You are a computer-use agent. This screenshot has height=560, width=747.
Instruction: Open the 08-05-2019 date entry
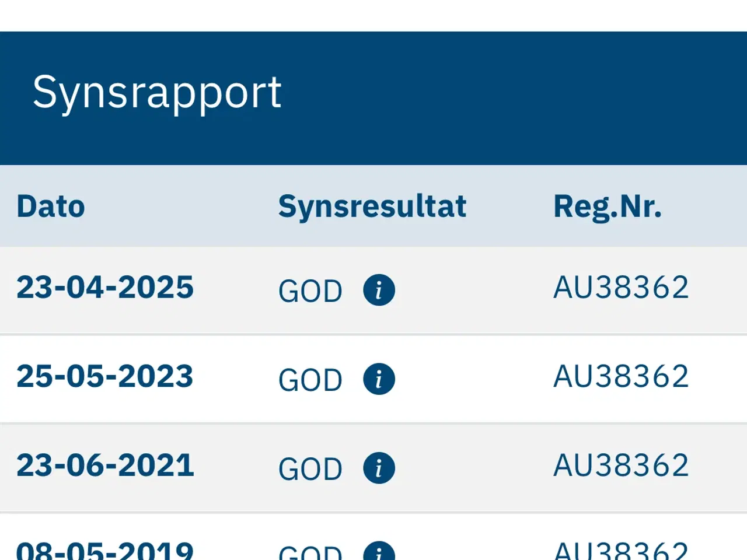pyautogui.click(x=105, y=551)
